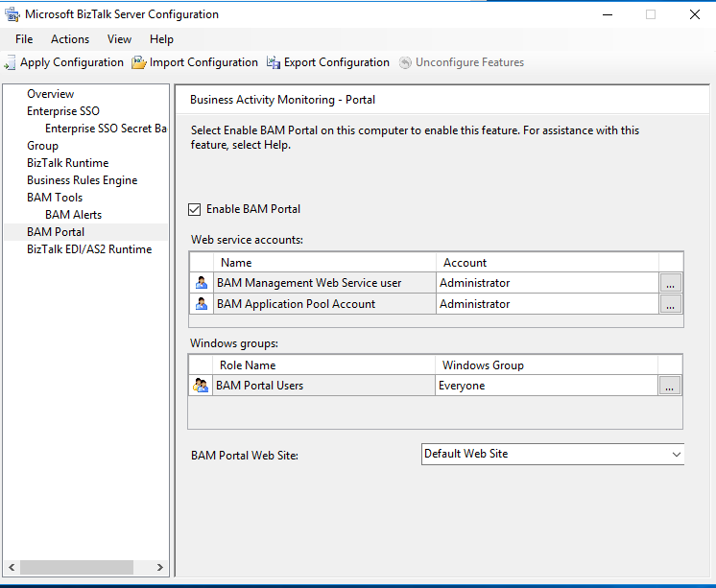Click Apply Configuration toolbar label

(x=72, y=62)
